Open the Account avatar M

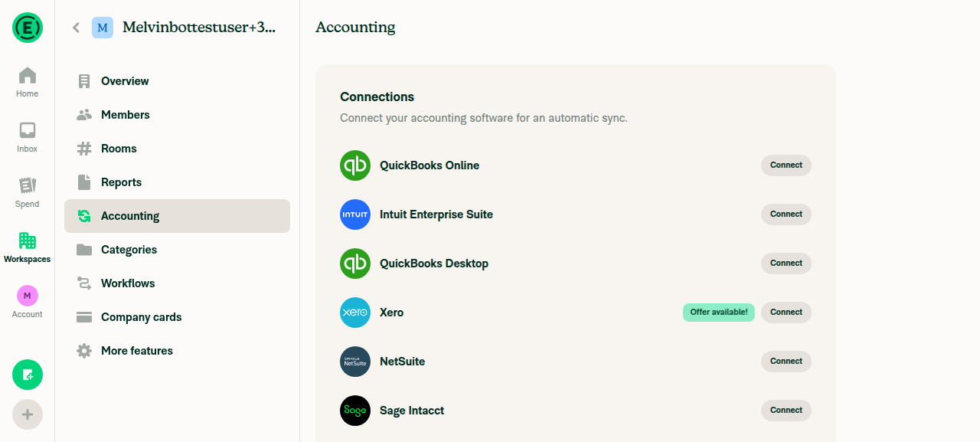28,296
